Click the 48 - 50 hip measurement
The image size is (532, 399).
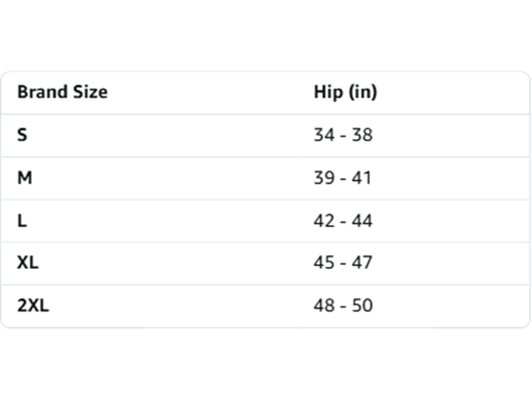click(x=343, y=306)
